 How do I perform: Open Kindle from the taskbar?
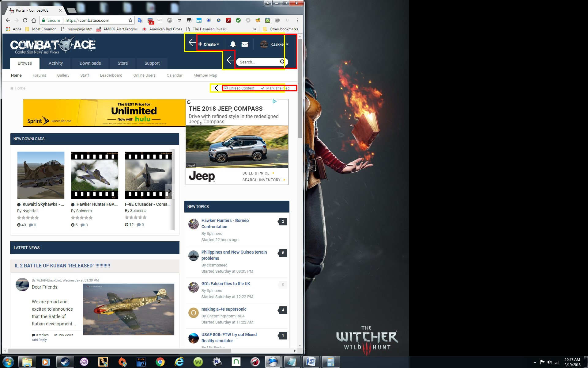141,362
